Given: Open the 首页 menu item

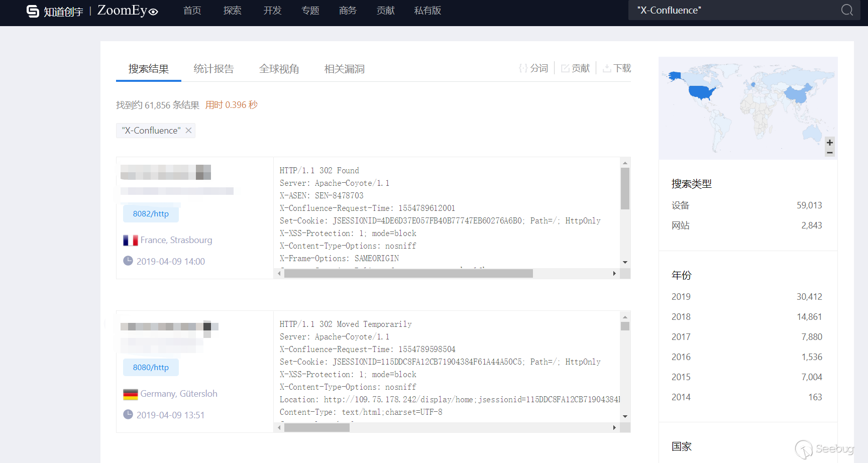Looking at the screenshot, I should tap(192, 11).
